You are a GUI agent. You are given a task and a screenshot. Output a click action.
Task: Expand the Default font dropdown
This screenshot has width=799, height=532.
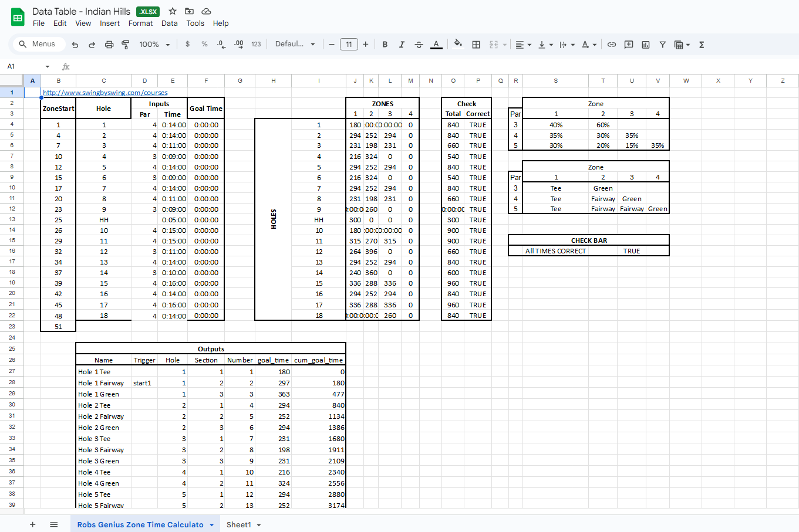(x=295, y=45)
